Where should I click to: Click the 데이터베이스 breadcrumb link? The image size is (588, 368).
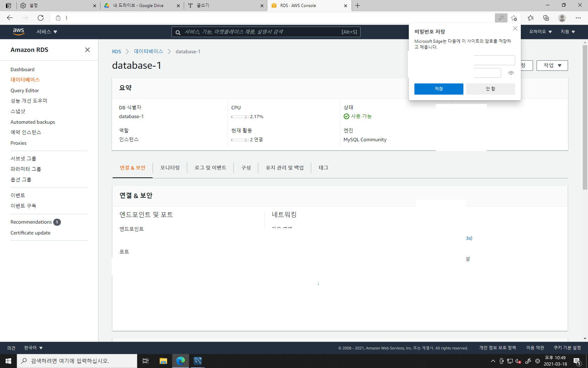click(x=148, y=52)
